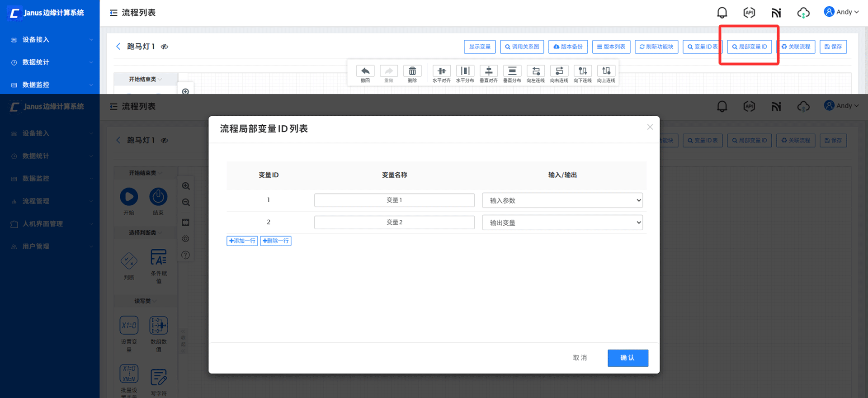Pick the 设置变量 block icon
The height and width of the screenshot is (398, 868).
(x=129, y=325)
